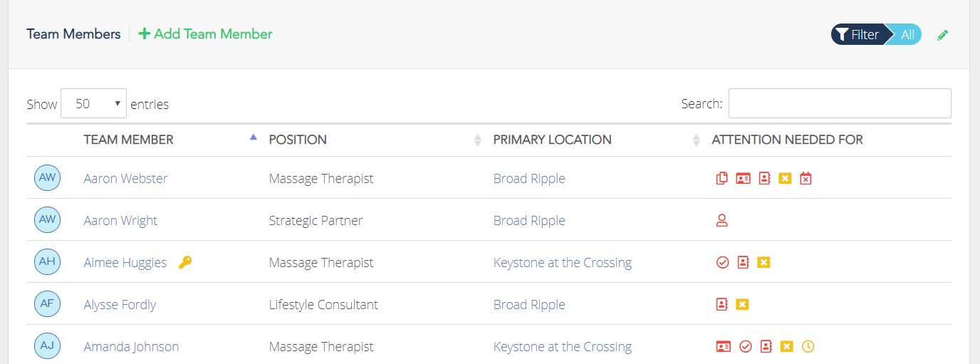Click Aaron Webster's red contact book icon
This screenshot has width=980, height=364.
764,178
